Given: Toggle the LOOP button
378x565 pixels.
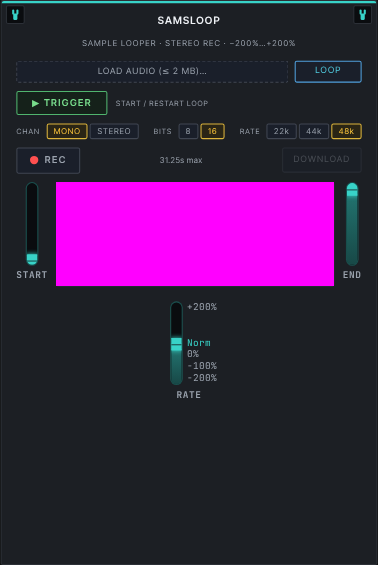Looking at the screenshot, I should (x=328, y=72).
